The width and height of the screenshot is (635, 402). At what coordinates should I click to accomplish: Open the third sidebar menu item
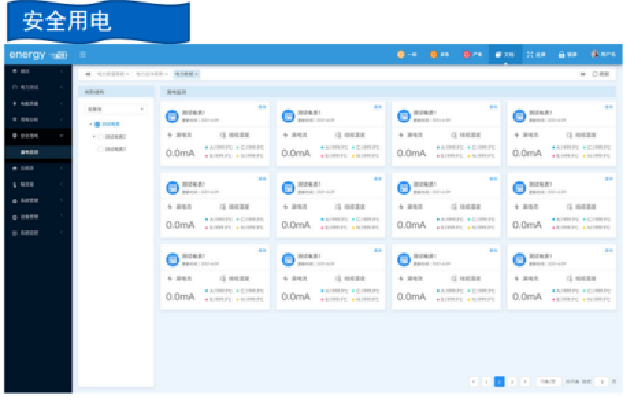38,104
